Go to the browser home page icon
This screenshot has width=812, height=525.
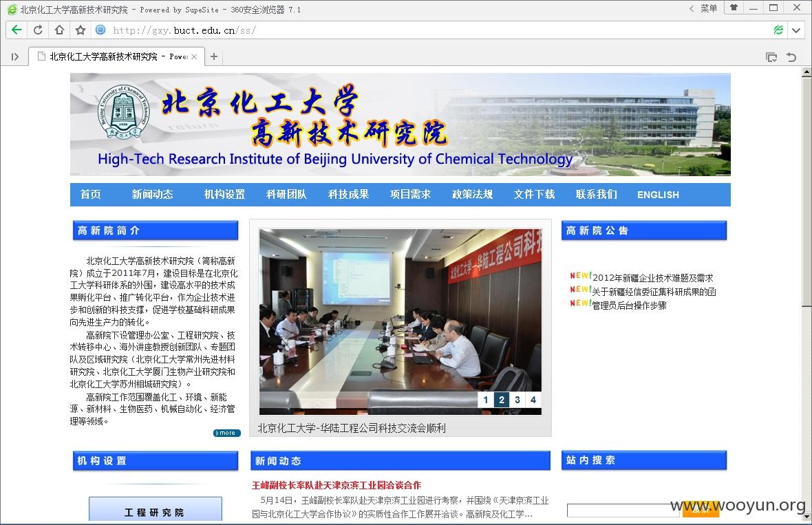pyautogui.click(x=60, y=30)
